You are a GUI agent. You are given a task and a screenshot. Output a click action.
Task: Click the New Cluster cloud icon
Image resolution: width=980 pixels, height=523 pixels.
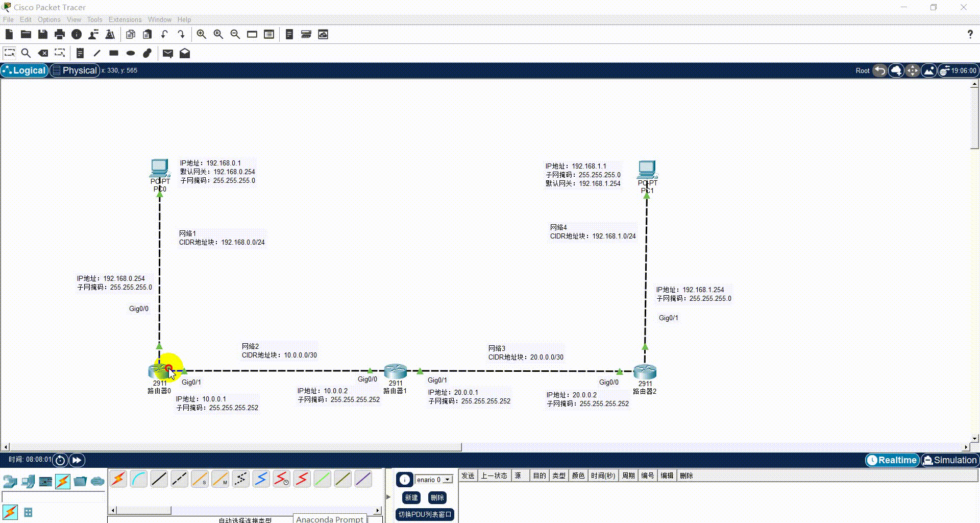coord(896,70)
